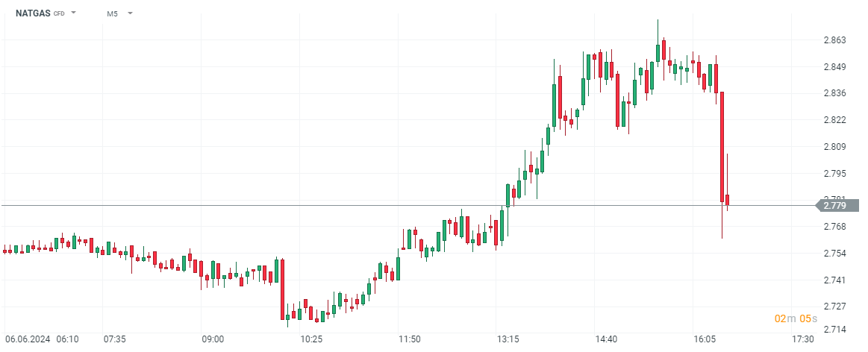Click the 2.714 price scale value
This screenshot has height=352, width=868.
click(836, 330)
